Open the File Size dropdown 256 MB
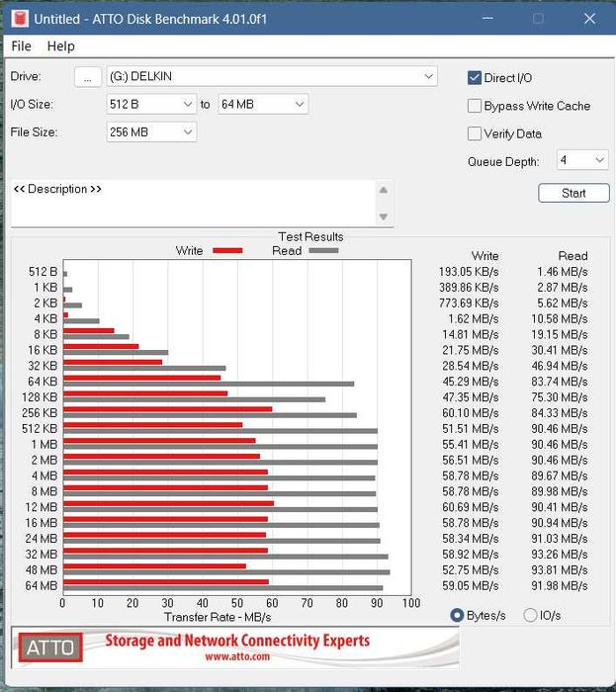Image resolution: width=616 pixels, height=692 pixels. pyautogui.click(x=151, y=131)
